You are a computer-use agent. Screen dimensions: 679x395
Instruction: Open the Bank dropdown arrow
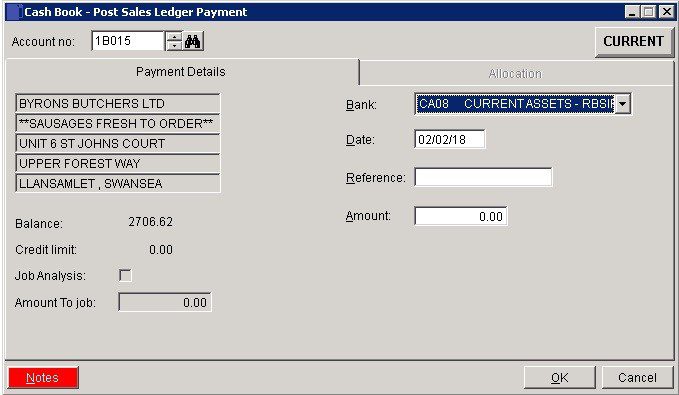pos(622,104)
